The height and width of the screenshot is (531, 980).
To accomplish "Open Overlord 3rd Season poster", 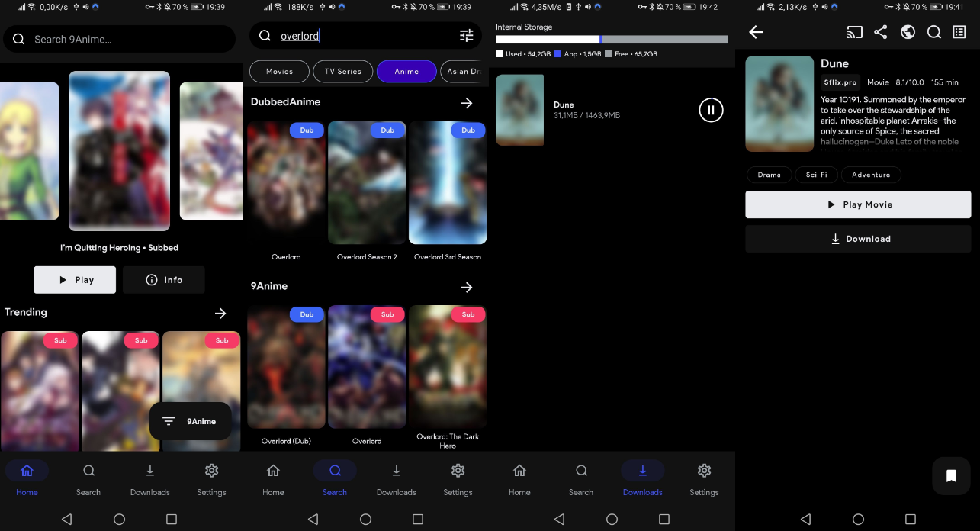I will 448,183.
